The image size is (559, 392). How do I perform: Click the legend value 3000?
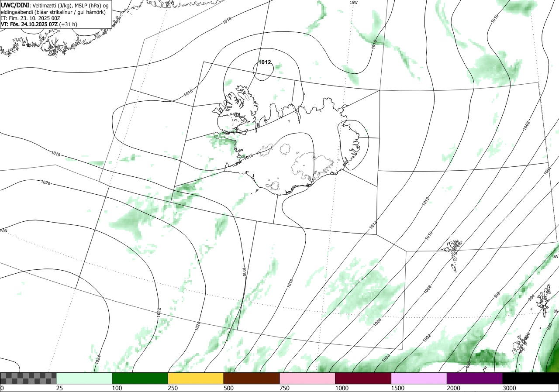pos(510,388)
